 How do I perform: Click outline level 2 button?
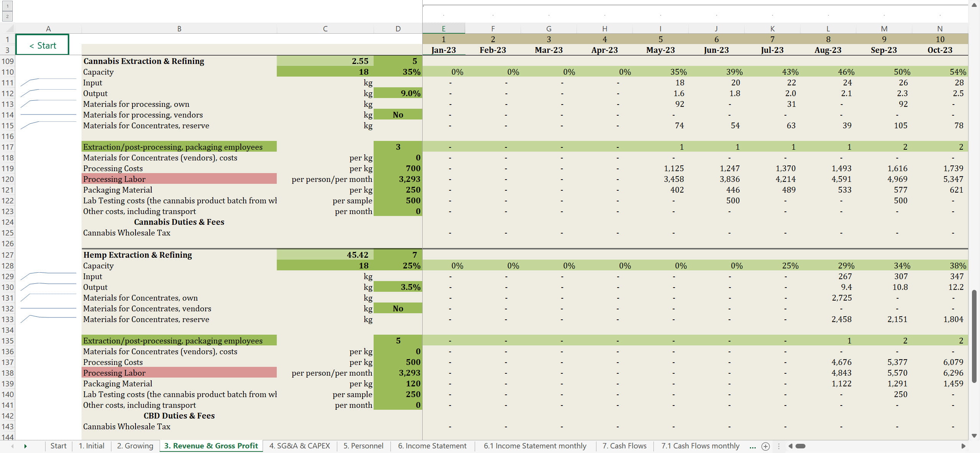[x=7, y=16]
